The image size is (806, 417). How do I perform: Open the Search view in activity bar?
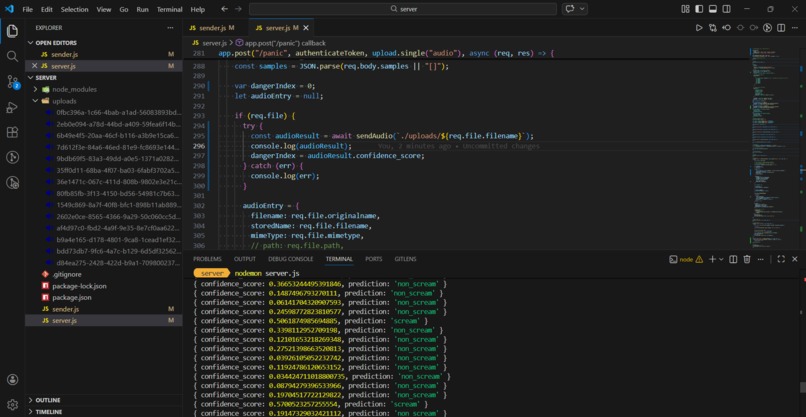[x=12, y=57]
